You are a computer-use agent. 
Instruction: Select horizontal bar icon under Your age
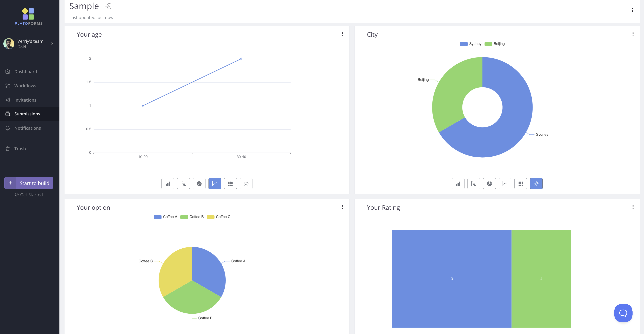click(183, 183)
